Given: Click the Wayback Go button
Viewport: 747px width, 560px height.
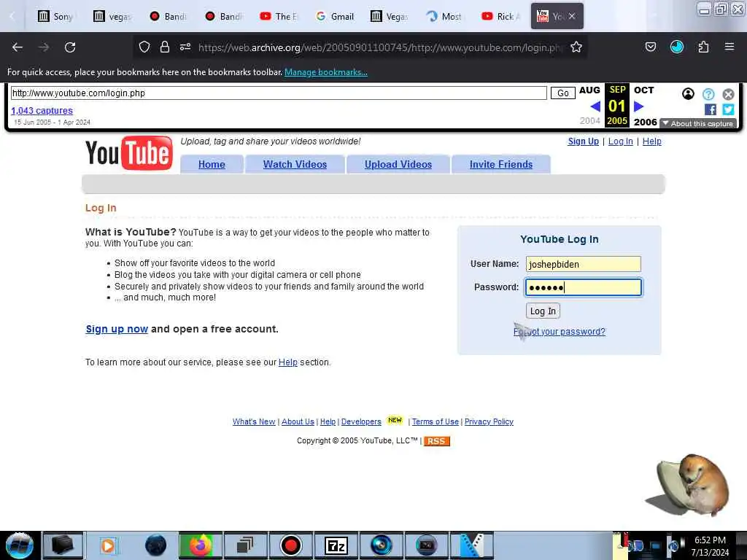Looking at the screenshot, I should 563,93.
